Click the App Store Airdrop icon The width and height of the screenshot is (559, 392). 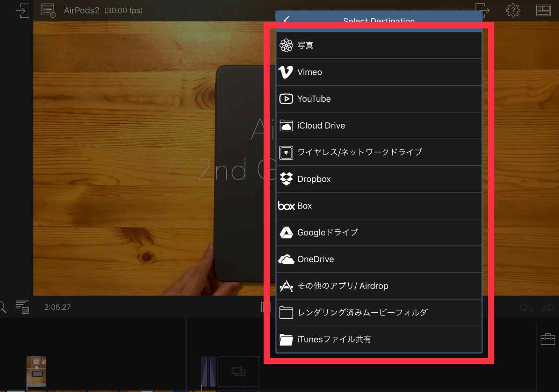point(286,286)
